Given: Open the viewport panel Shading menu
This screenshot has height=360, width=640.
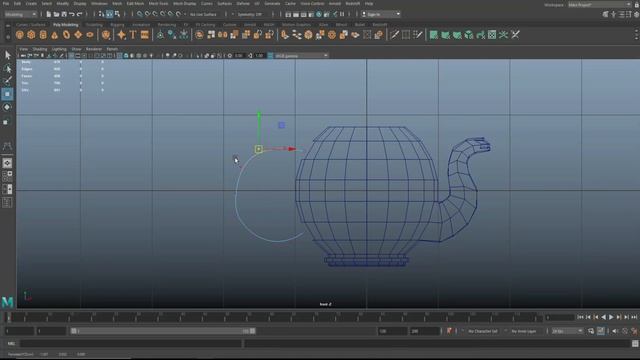Looking at the screenshot, I should 40,49.
